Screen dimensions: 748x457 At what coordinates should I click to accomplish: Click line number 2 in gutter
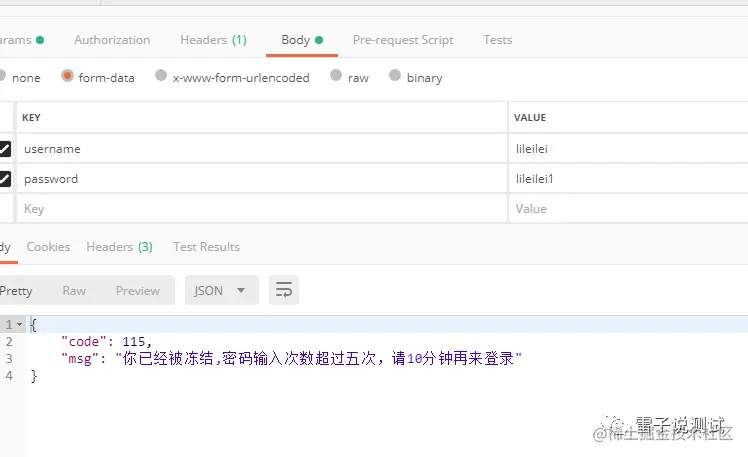(9, 342)
